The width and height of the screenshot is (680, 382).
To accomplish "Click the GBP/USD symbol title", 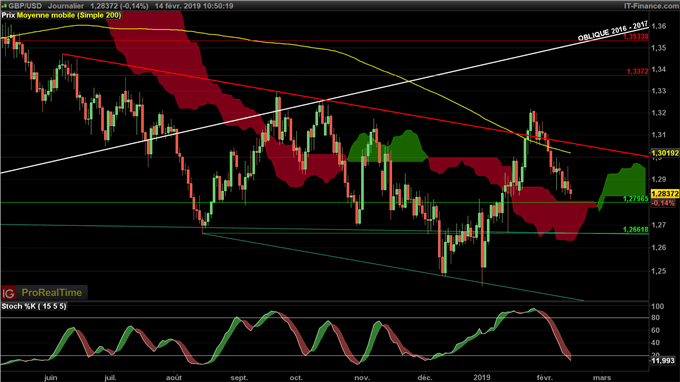I will pos(25,6).
